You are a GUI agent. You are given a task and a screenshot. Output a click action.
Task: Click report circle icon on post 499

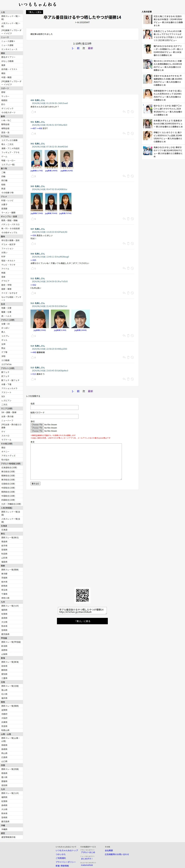tap(132, 112)
